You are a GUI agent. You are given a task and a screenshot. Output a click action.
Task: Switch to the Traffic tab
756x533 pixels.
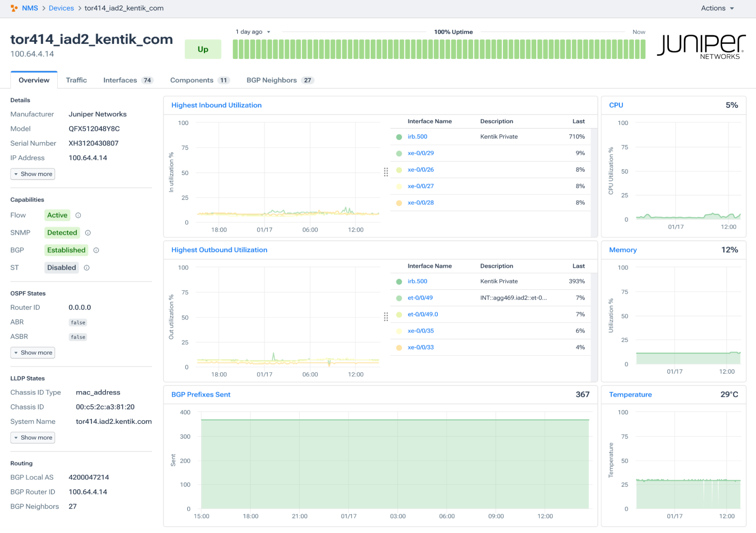pyautogui.click(x=76, y=80)
